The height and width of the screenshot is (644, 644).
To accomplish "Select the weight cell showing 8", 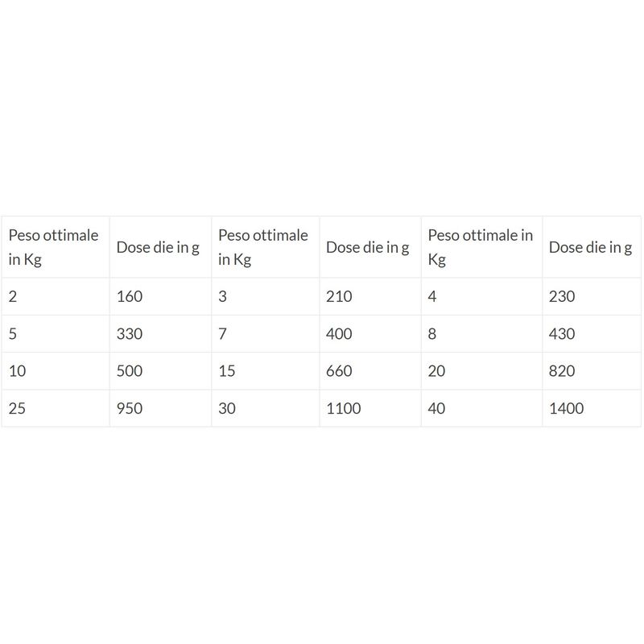I will pyautogui.click(x=432, y=333).
